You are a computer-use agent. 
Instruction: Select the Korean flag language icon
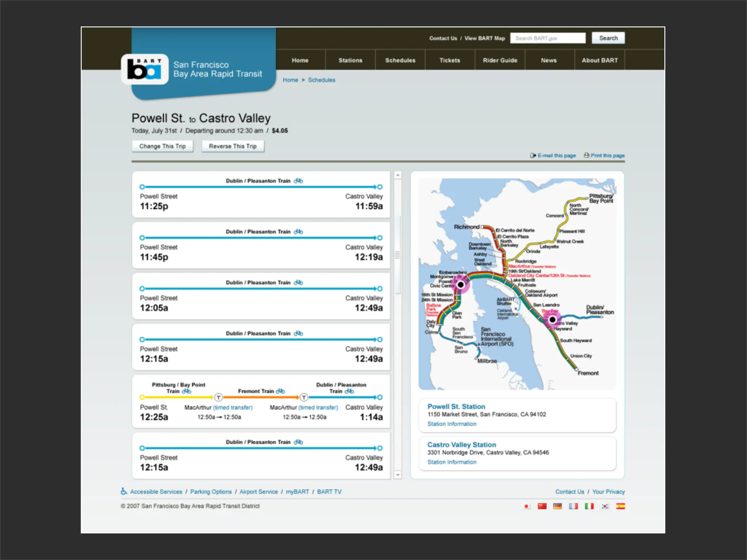pyautogui.click(x=605, y=506)
